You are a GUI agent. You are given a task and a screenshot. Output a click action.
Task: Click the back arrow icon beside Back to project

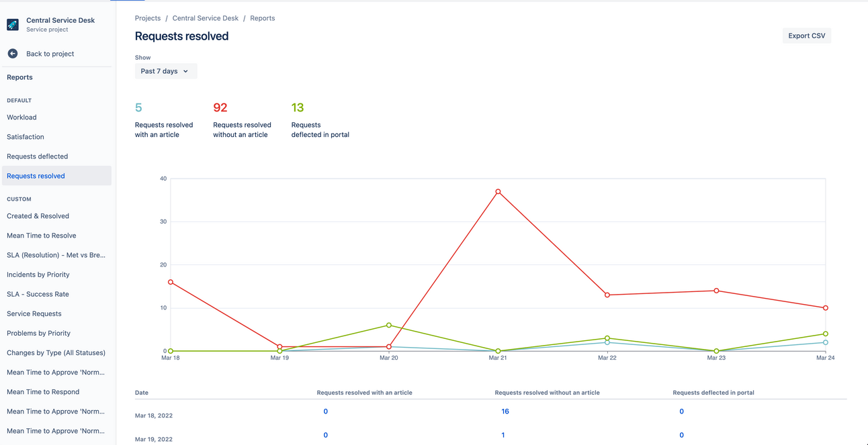13,54
